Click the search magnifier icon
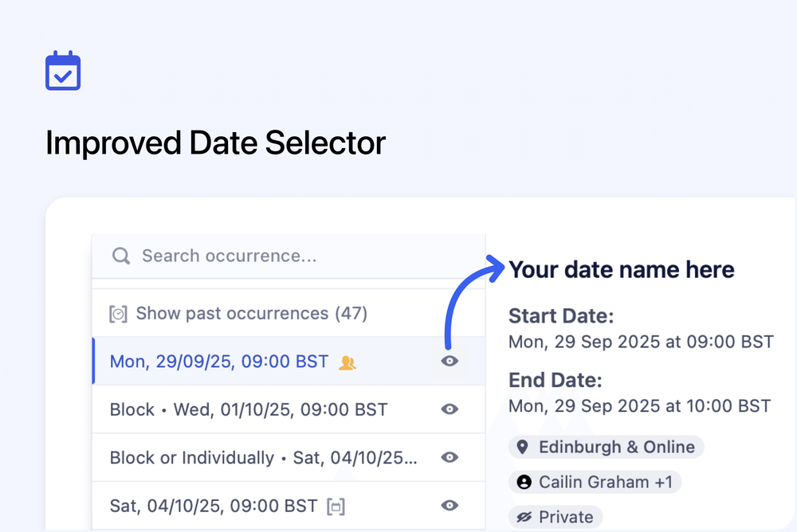The height and width of the screenshot is (532, 797). coord(120,256)
